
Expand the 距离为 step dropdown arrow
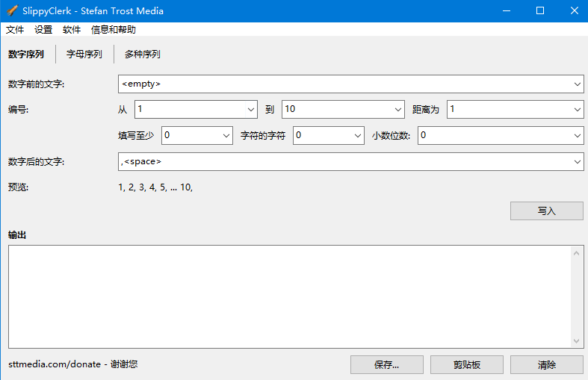pyautogui.click(x=577, y=110)
